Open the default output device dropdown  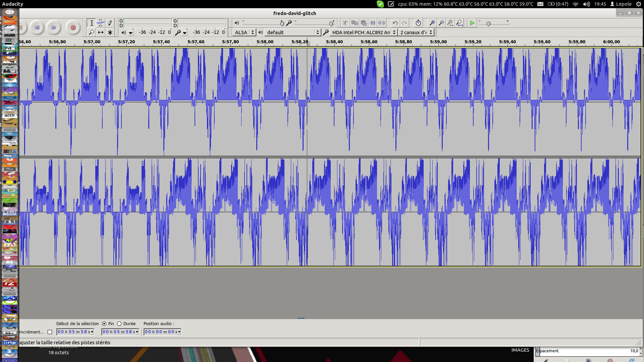coord(293,32)
